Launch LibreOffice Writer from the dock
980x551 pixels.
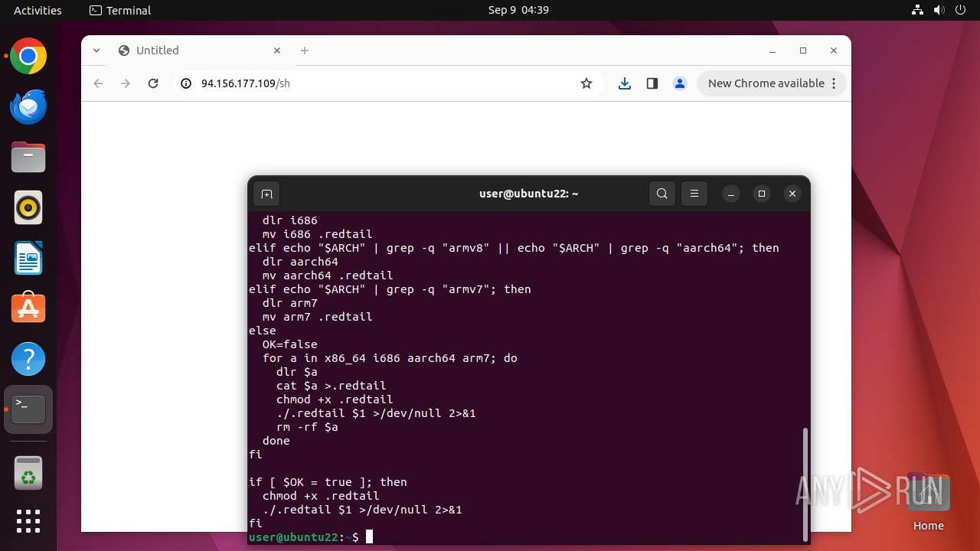click(28, 258)
